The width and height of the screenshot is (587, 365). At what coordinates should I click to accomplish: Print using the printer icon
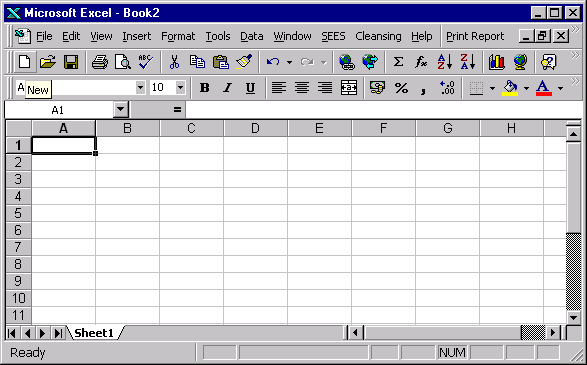click(x=100, y=62)
